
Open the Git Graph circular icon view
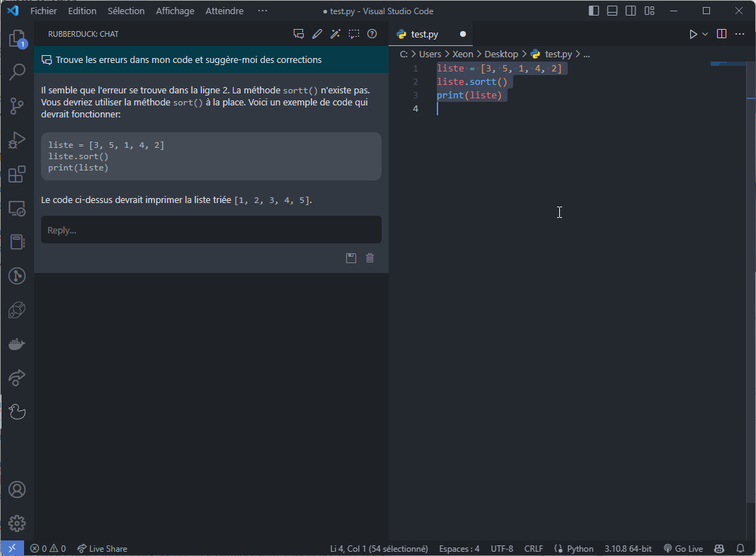(18, 276)
